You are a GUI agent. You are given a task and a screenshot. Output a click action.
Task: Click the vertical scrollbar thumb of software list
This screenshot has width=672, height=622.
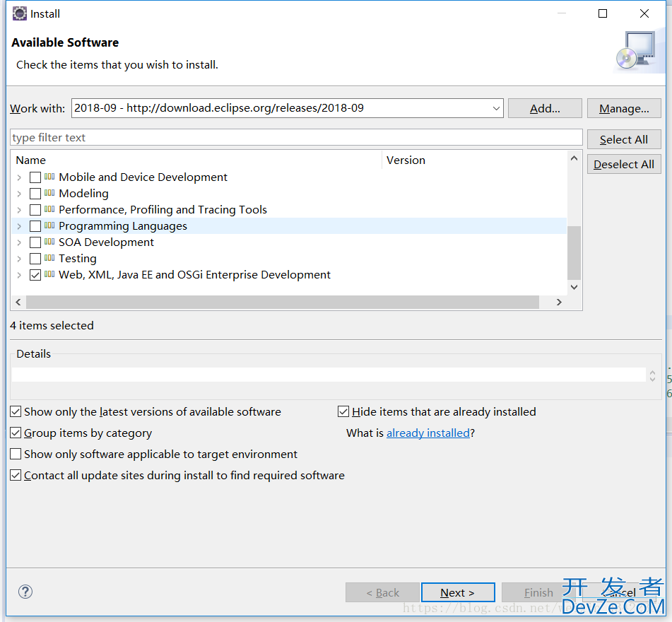coord(574,253)
